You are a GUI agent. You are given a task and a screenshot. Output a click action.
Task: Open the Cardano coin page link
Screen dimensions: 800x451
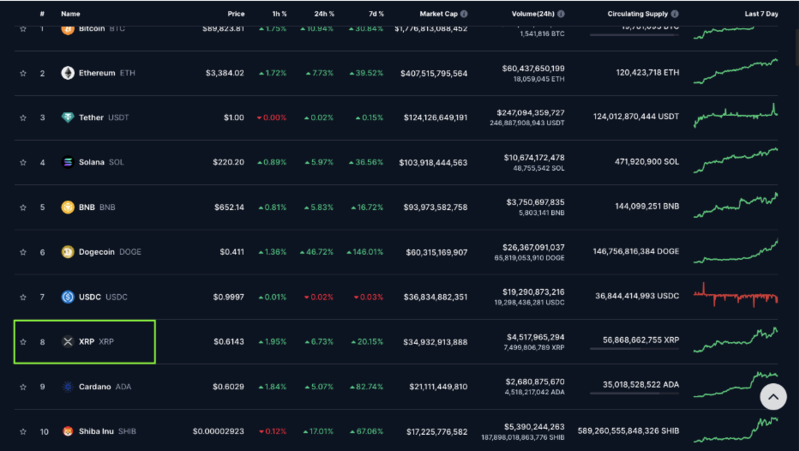pyautogui.click(x=105, y=386)
